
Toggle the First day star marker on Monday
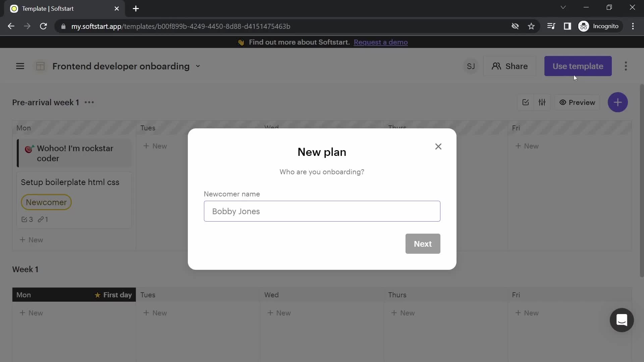(x=98, y=295)
